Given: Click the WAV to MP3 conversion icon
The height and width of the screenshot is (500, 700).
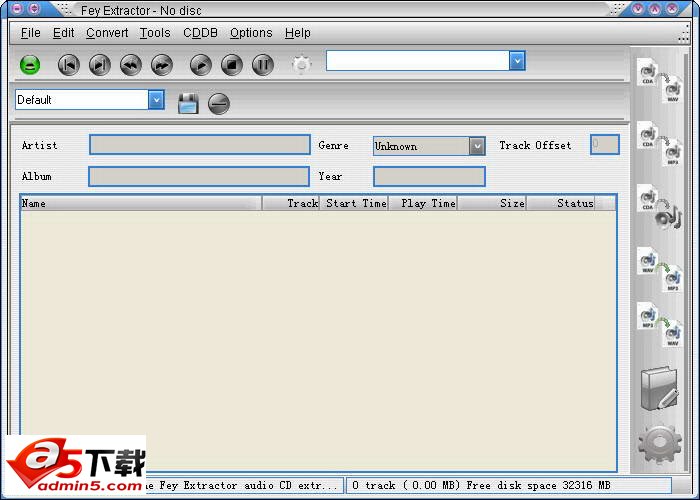Looking at the screenshot, I should pyautogui.click(x=659, y=270).
